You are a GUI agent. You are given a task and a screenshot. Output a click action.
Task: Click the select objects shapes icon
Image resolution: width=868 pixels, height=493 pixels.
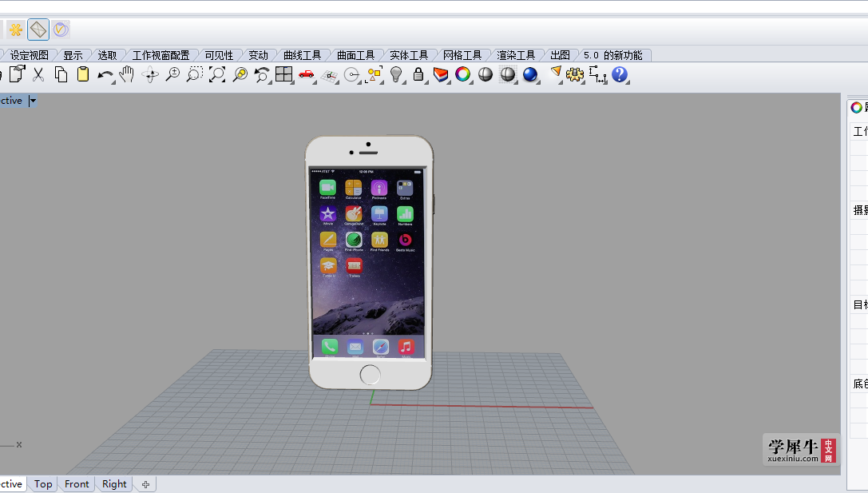(375, 74)
